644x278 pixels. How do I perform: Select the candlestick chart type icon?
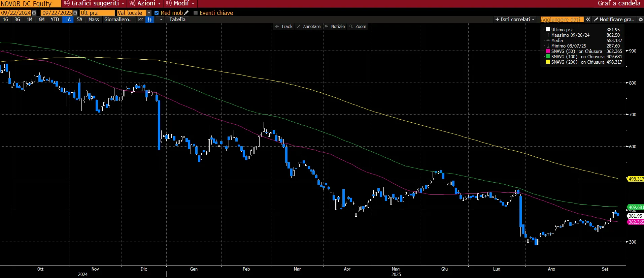tap(150, 20)
